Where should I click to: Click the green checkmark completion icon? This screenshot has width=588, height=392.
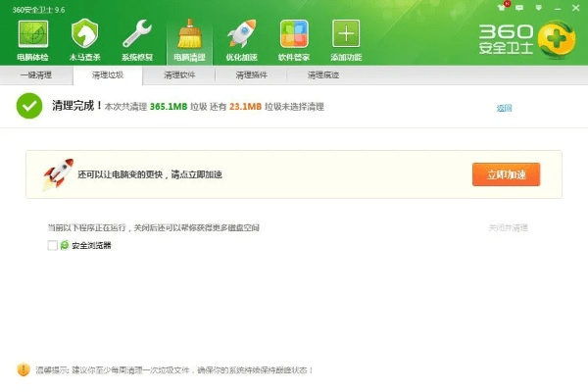click(29, 106)
